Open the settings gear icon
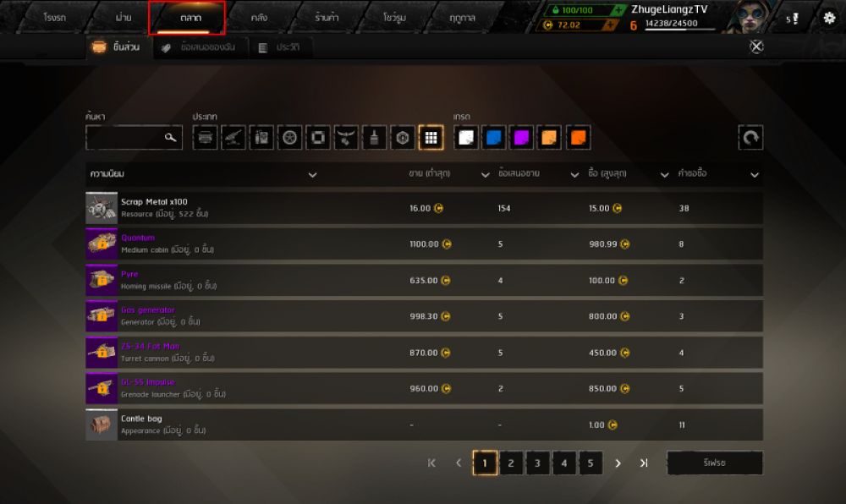 (829, 18)
